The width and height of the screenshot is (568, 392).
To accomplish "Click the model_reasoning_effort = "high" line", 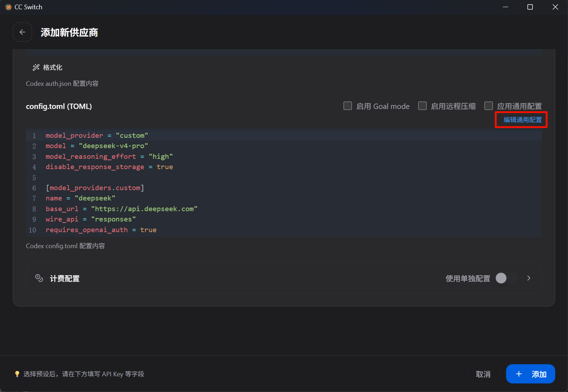I will point(109,156).
